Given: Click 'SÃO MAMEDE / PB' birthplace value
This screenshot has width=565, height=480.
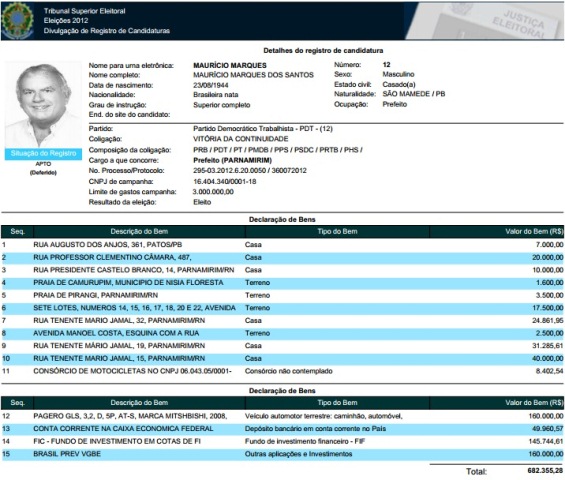Looking at the screenshot, I should [x=414, y=94].
